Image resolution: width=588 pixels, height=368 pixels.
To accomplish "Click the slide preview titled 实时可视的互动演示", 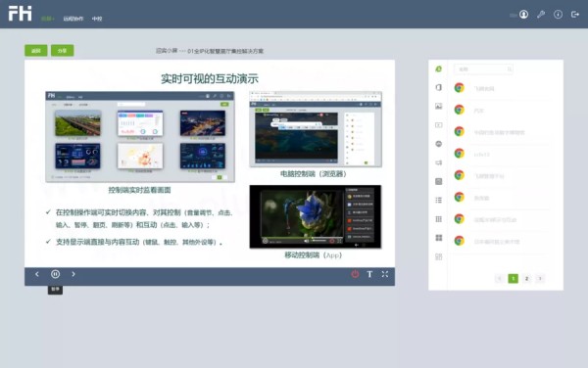I will pos(210,163).
